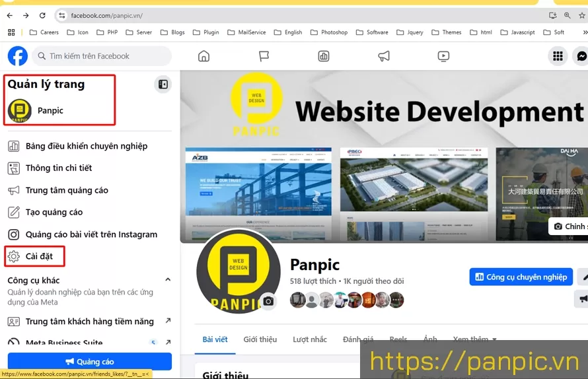Image resolution: width=588 pixels, height=379 pixels.
Task: Click the Panpic profile picture
Action: pos(238,272)
